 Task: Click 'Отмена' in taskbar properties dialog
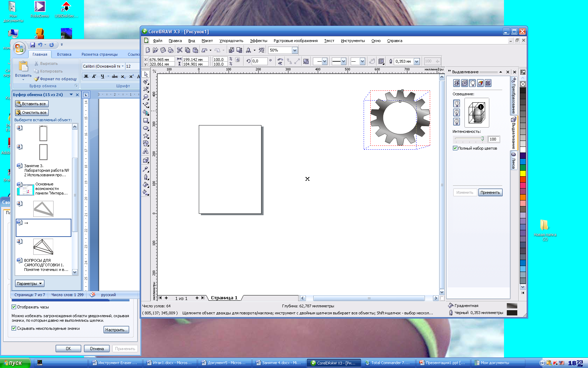pos(97,349)
